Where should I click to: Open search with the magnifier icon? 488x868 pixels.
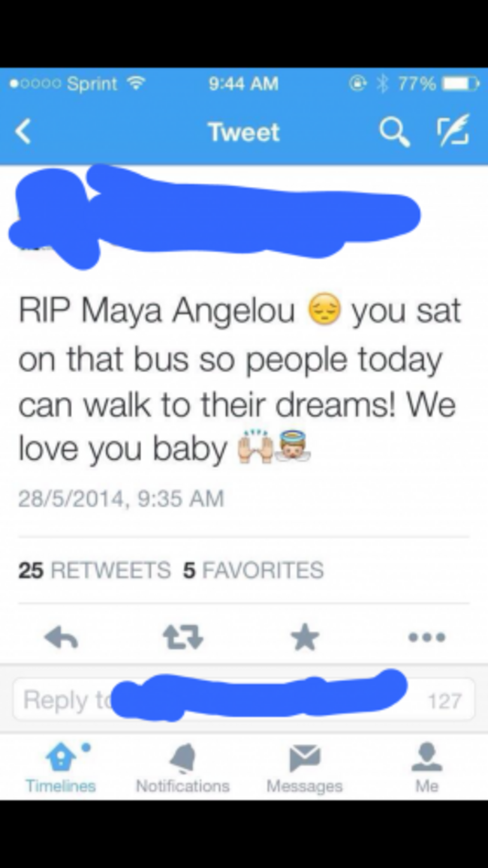(394, 132)
